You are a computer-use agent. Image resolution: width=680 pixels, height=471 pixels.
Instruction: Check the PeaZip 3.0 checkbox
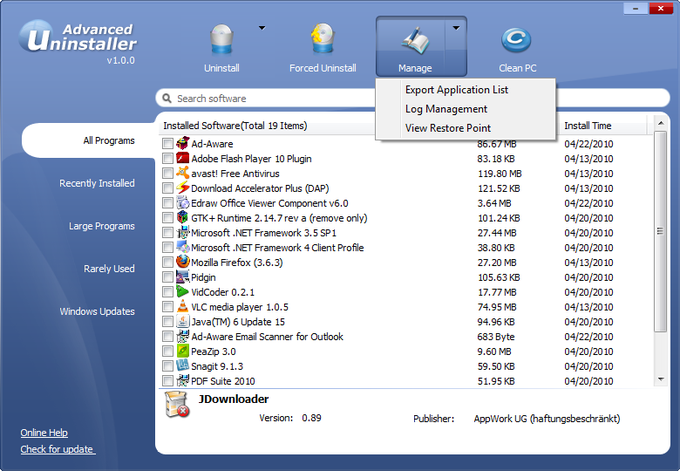(x=167, y=351)
